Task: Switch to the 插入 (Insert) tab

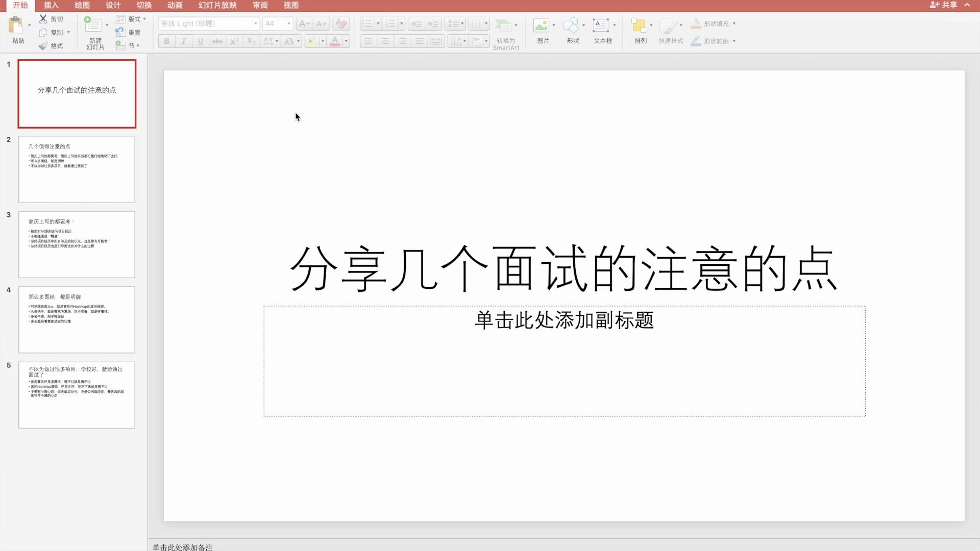Action: (51, 5)
